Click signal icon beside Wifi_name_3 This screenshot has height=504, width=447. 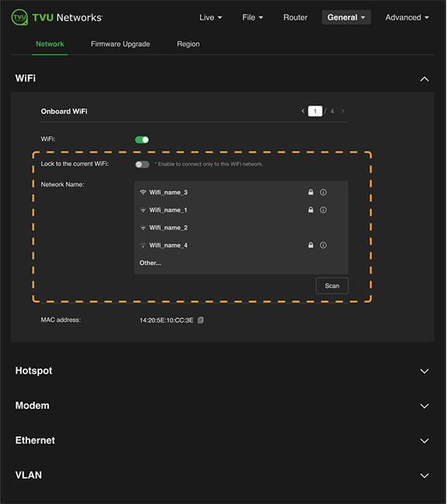(x=143, y=192)
